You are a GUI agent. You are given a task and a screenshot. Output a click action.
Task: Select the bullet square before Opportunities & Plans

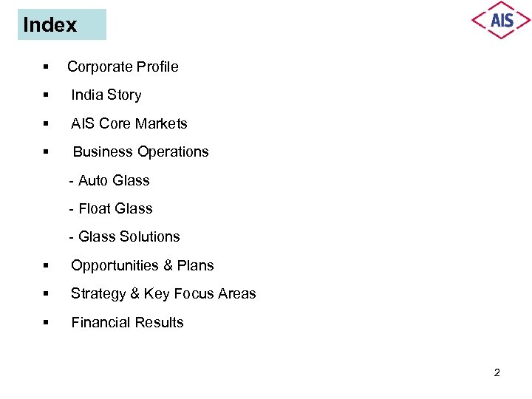(x=46, y=266)
